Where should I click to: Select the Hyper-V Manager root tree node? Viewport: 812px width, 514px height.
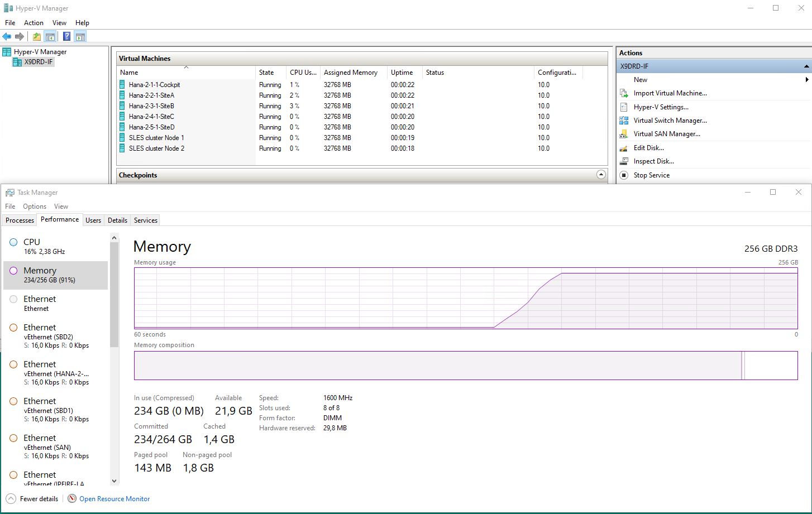point(40,52)
